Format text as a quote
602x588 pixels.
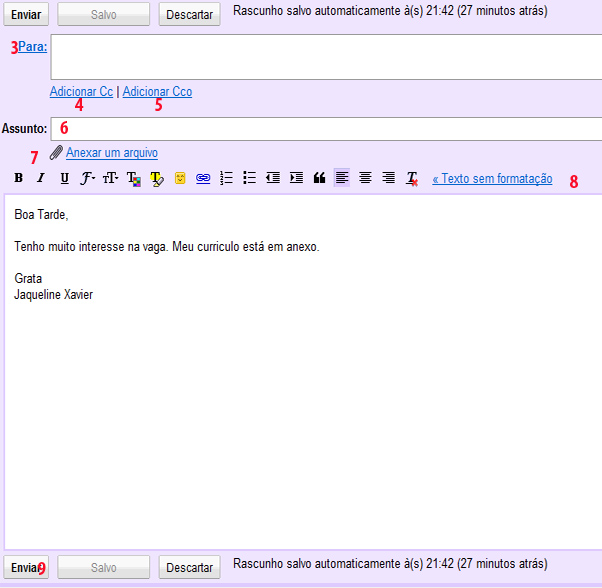tap(319, 178)
